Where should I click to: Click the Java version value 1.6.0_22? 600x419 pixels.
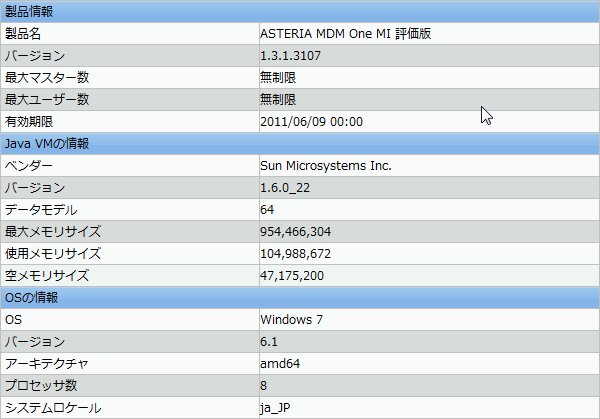[285, 188]
